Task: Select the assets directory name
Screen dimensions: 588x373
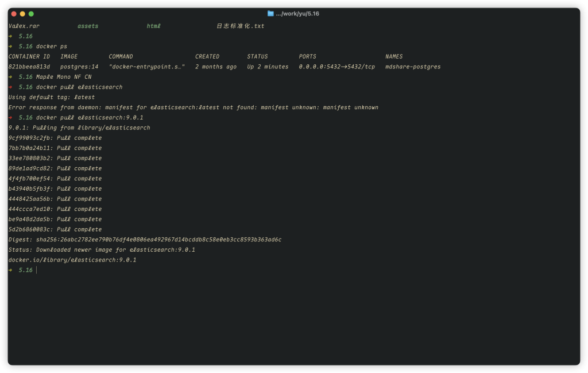Action: coord(88,26)
